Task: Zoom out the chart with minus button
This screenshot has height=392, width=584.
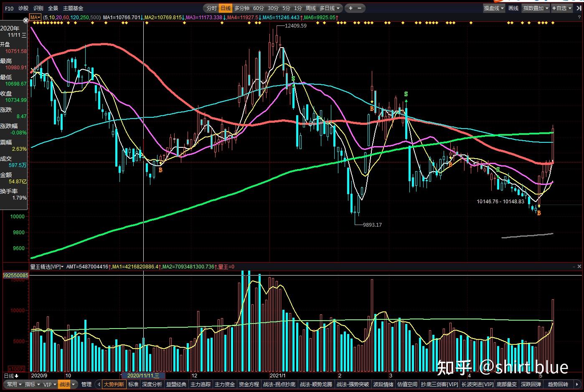Action: point(359,8)
